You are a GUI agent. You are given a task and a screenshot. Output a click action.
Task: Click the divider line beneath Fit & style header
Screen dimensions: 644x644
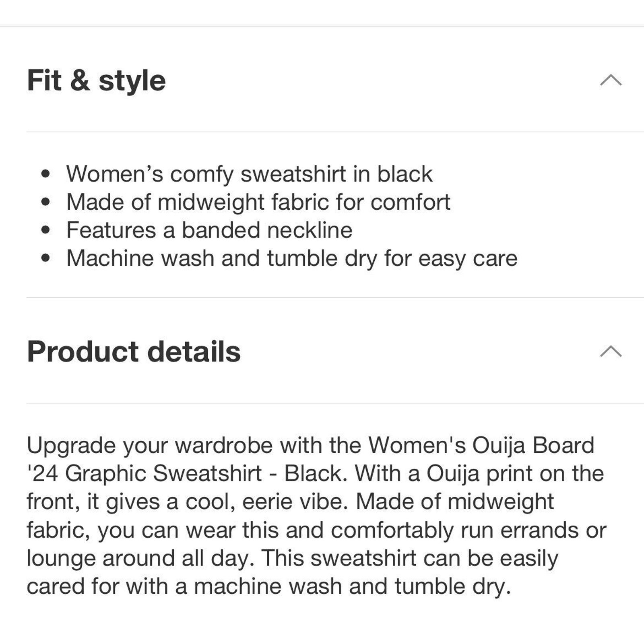(x=335, y=132)
